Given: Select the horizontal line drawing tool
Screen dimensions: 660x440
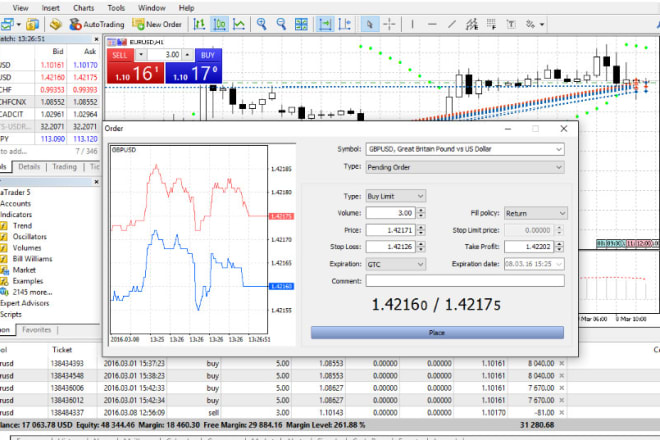Looking at the screenshot, I should pos(432,24).
